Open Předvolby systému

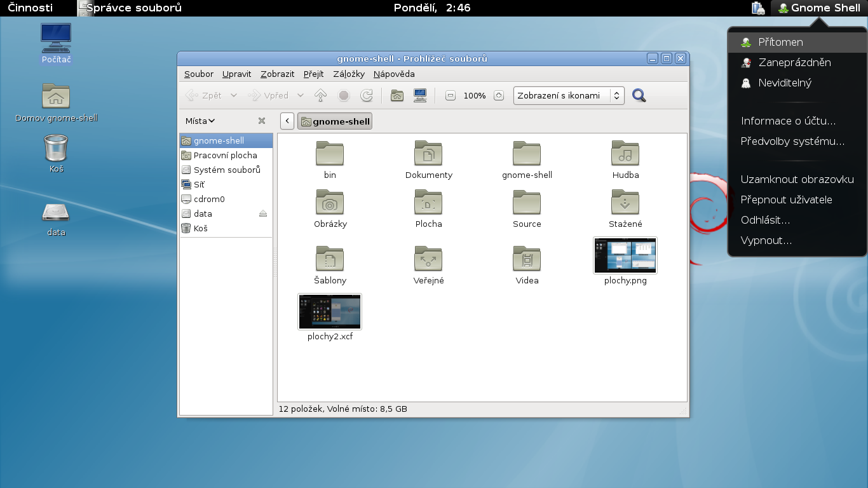tap(797, 141)
